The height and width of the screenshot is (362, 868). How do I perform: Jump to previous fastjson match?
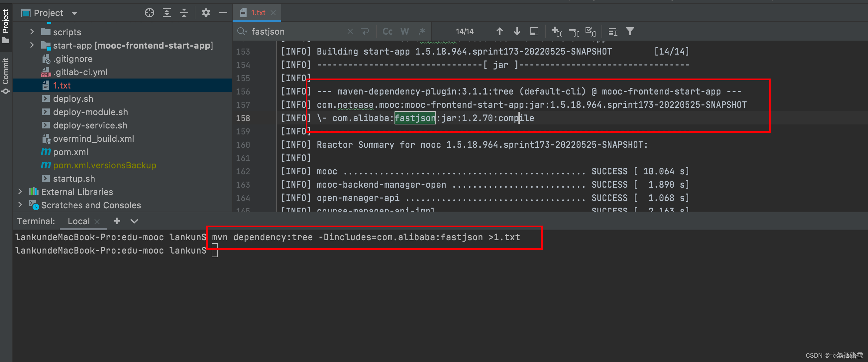tap(499, 31)
